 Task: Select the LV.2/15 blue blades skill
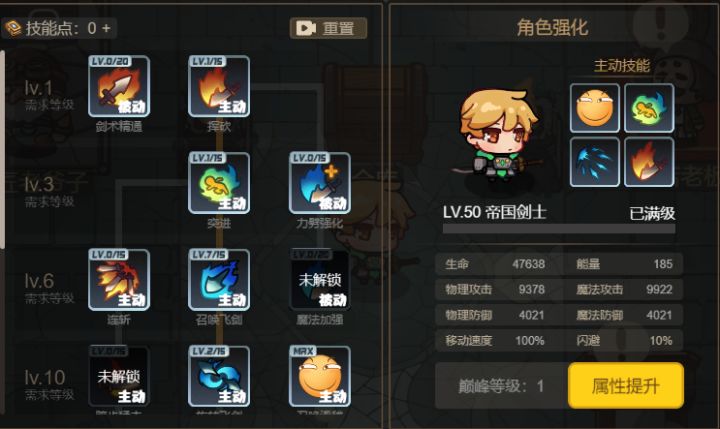[219, 376]
